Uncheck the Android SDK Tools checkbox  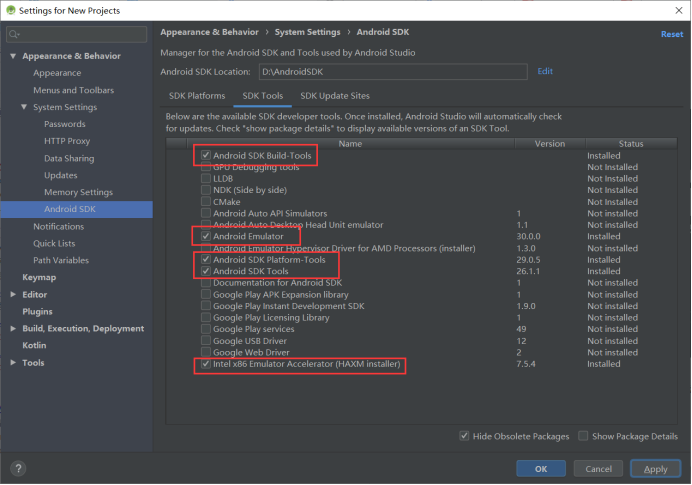pos(206,271)
